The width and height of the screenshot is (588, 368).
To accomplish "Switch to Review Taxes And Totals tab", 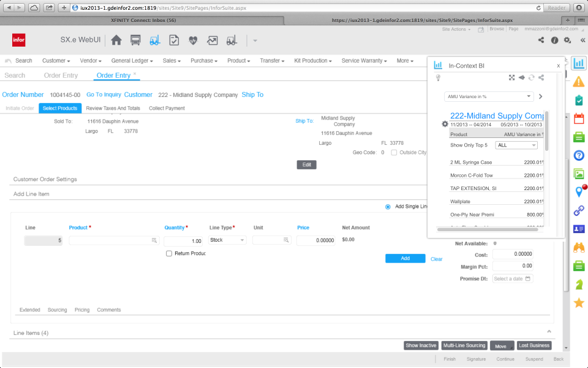I will tap(113, 108).
